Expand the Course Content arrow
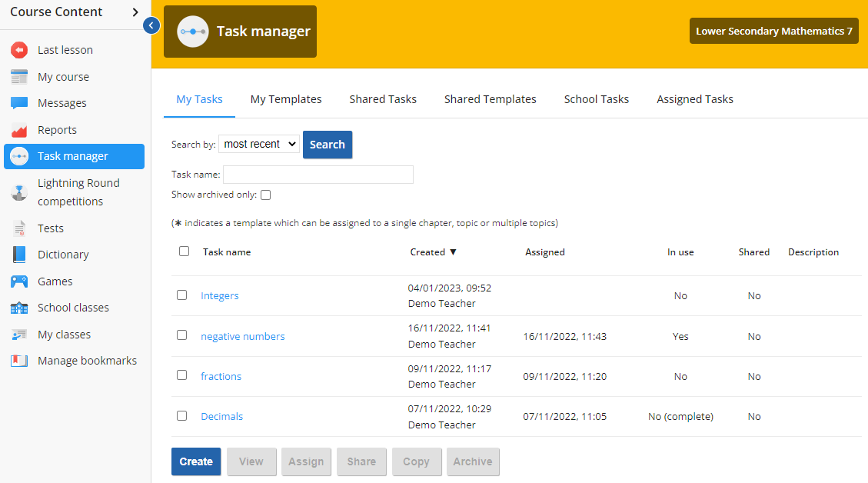The width and height of the screenshot is (868, 483). 135,12
